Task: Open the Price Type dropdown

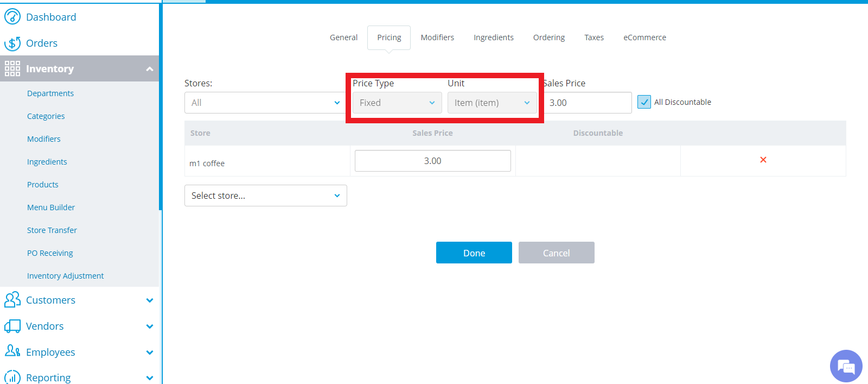Action: tap(397, 103)
